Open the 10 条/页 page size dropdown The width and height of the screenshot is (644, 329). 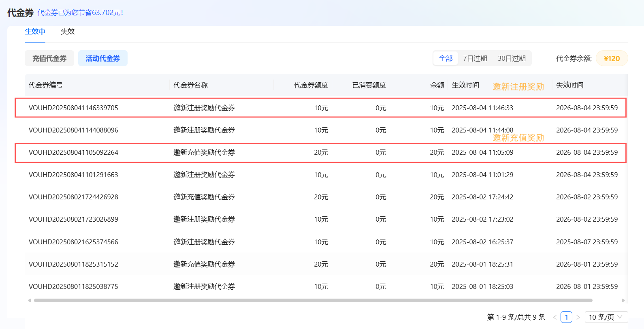[606, 317]
